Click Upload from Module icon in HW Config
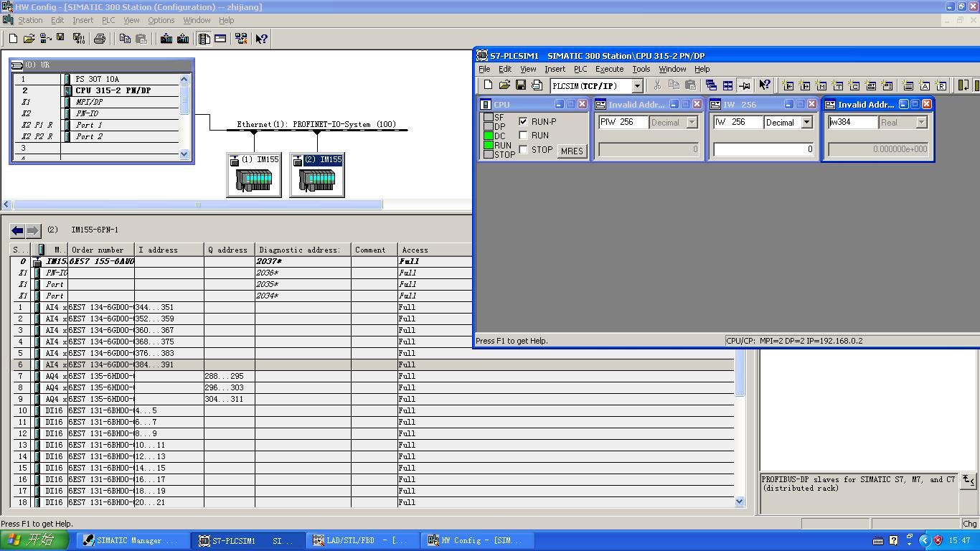 (x=183, y=39)
